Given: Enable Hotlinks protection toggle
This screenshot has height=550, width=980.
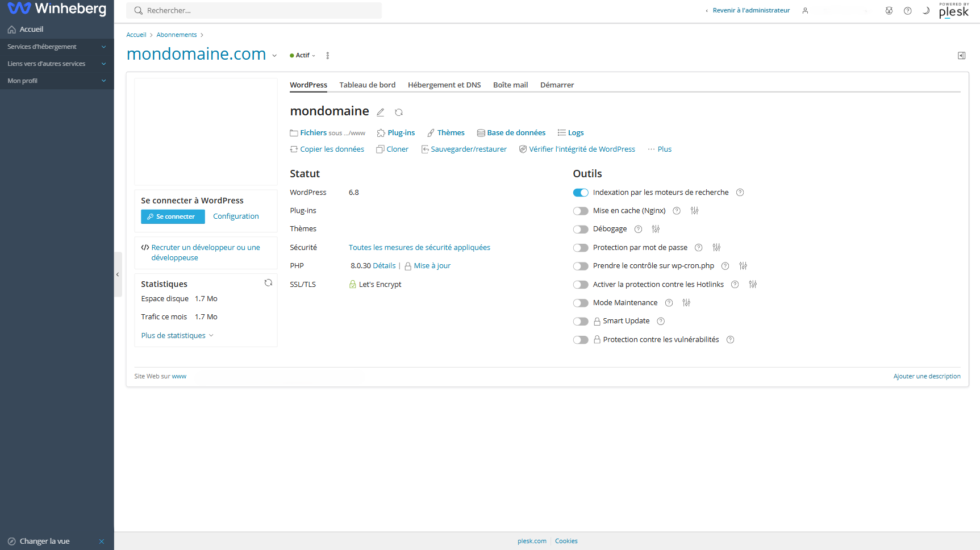Looking at the screenshot, I should (581, 285).
